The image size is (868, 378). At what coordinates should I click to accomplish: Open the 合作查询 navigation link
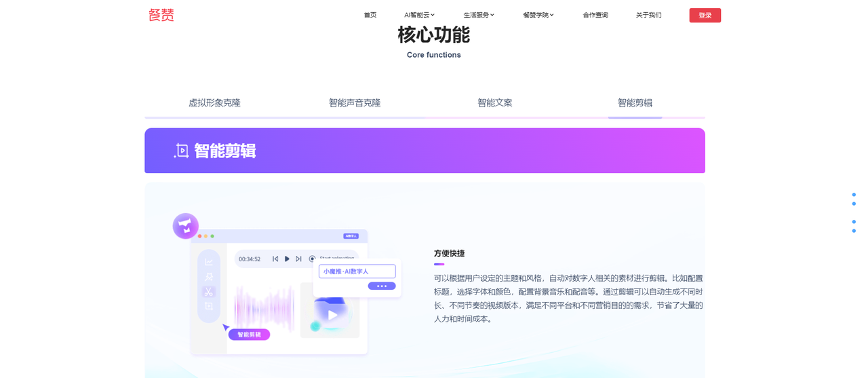point(595,15)
